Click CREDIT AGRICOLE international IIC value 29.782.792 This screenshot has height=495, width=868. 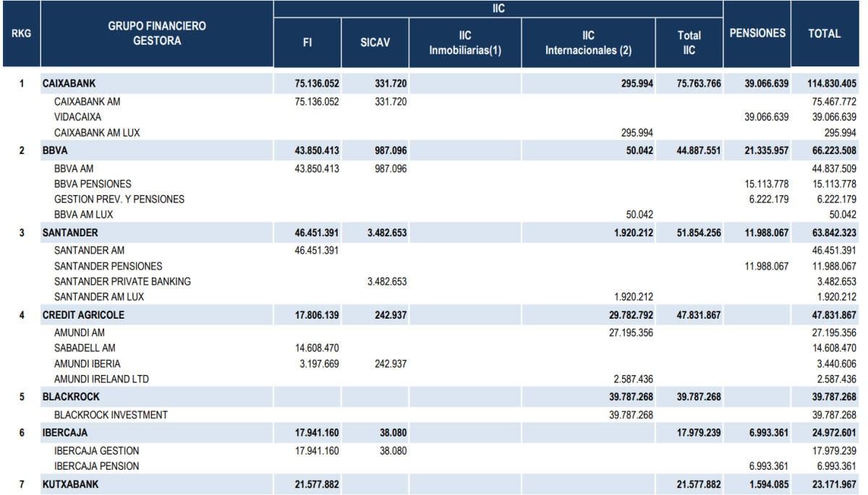click(x=631, y=315)
